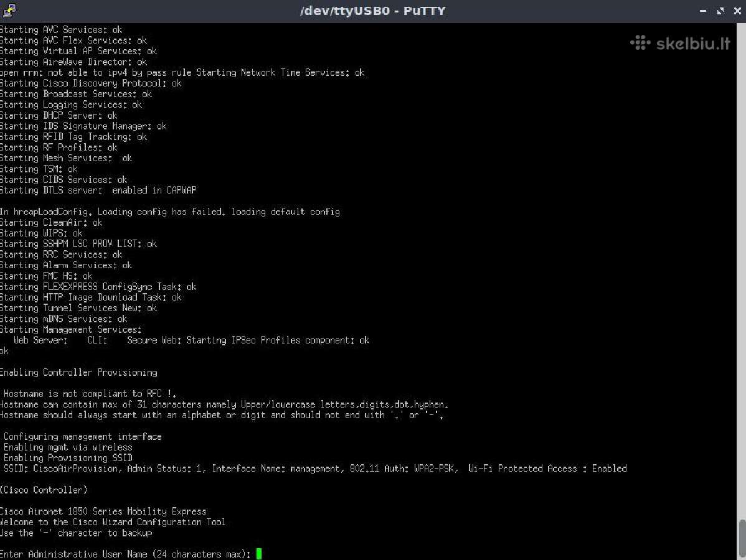
Task: Click 'Starting RFID Tag Tracking: ok' line
Action: (x=73, y=136)
